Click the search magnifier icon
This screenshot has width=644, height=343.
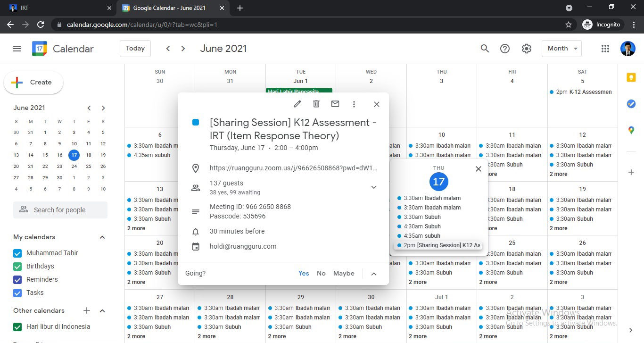485,49
